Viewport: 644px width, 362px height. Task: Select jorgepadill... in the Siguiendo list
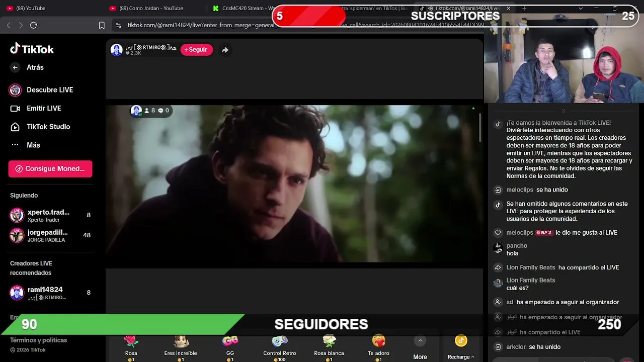[50, 235]
